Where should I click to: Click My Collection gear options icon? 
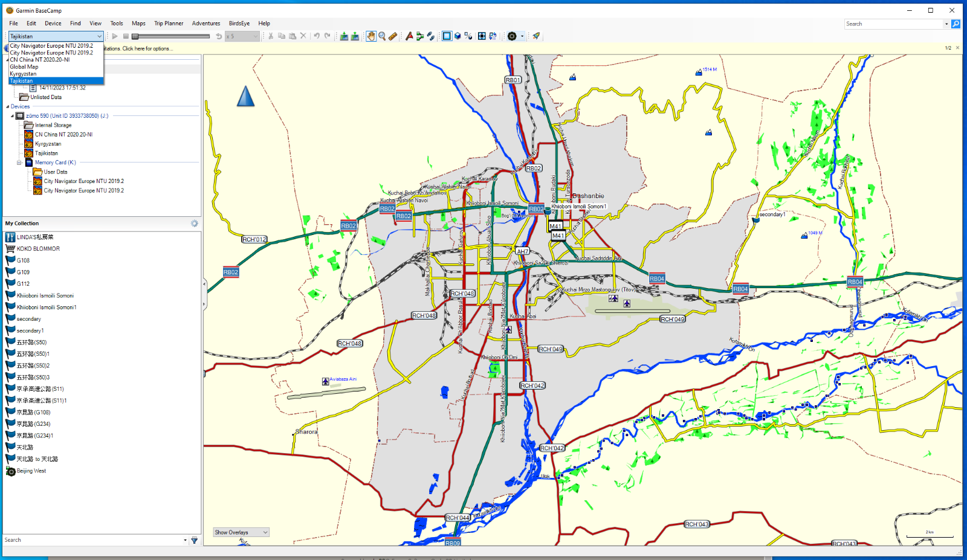195,224
